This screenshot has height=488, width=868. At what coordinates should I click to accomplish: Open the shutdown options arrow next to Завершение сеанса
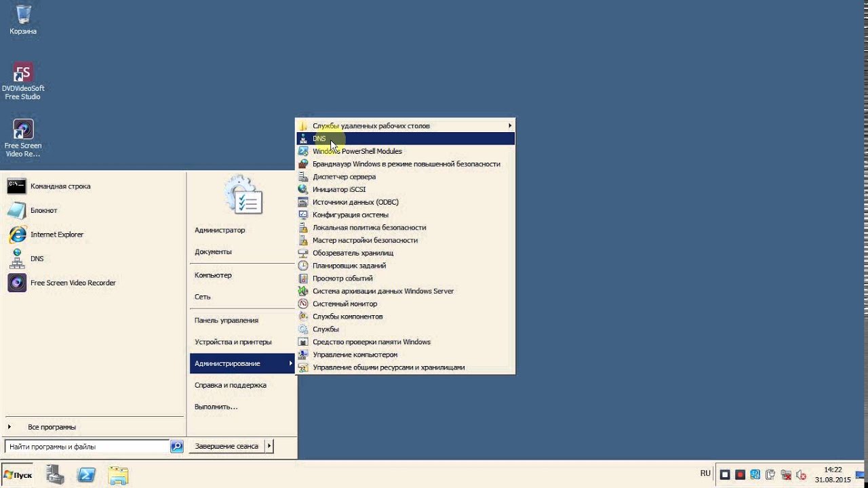[269, 446]
